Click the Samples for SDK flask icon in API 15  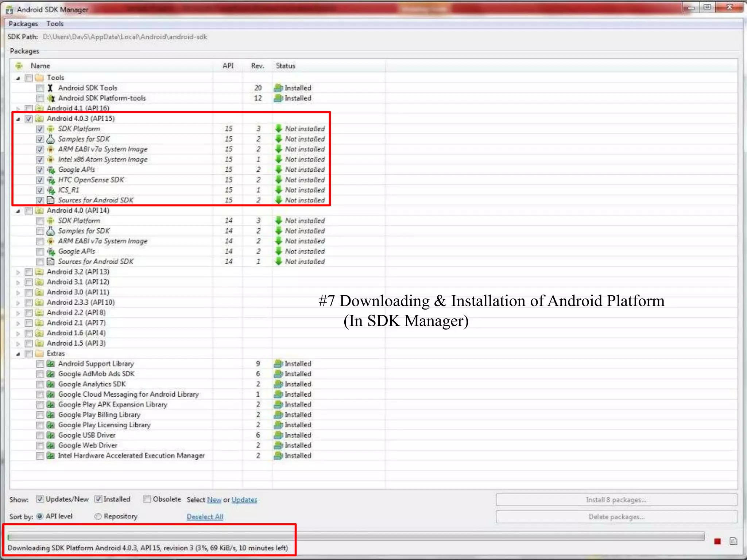(51, 139)
